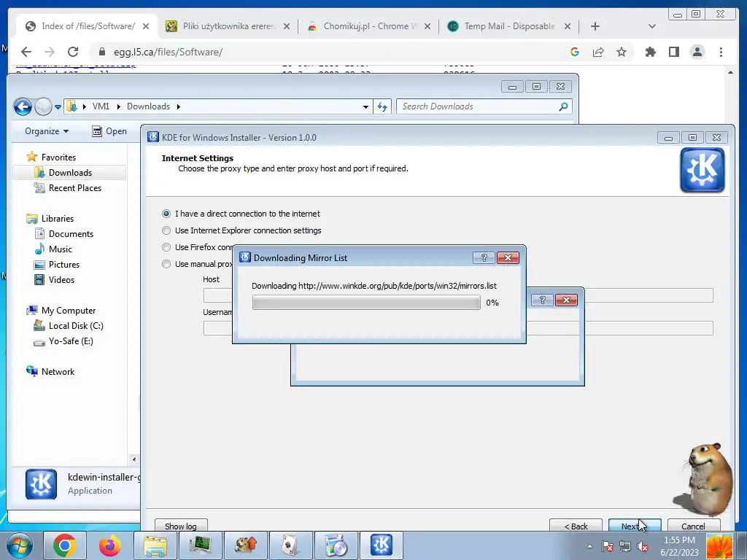Click the Open button in Explorer toolbar
Image resolution: width=747 pixels, height=560 pixels.
[109, 131]
